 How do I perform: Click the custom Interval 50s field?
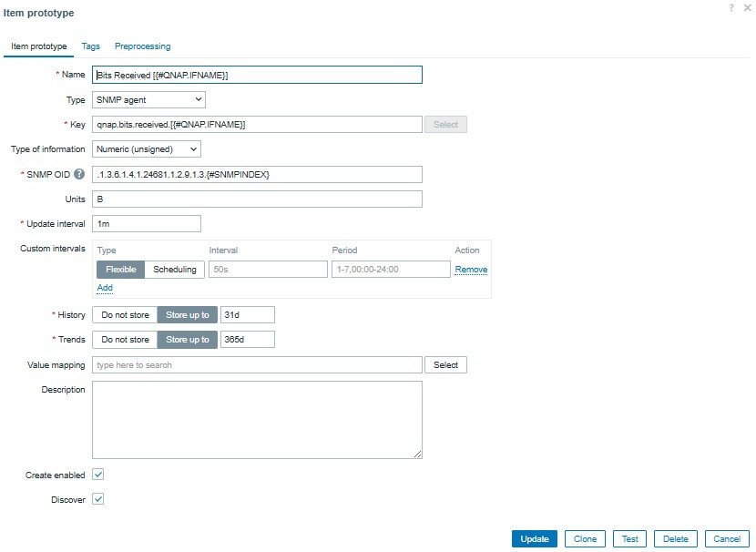(268, 270)
